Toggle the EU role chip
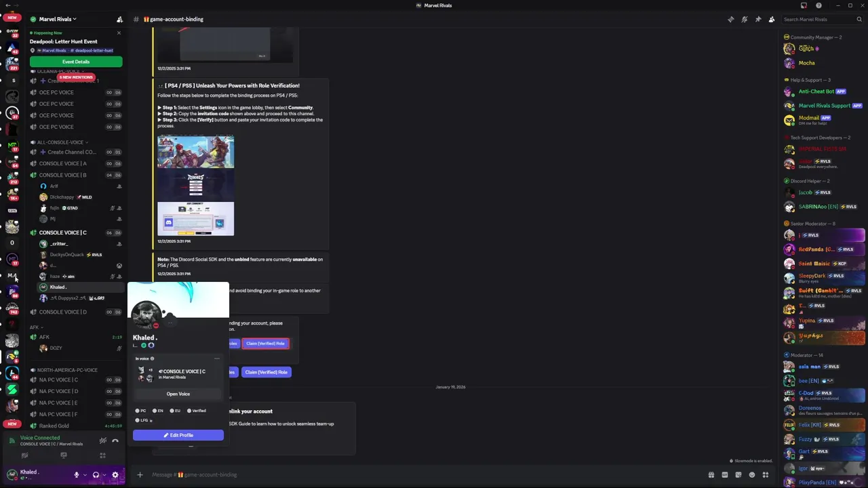Screen dimensions: 868x488 tap(176, 411)
